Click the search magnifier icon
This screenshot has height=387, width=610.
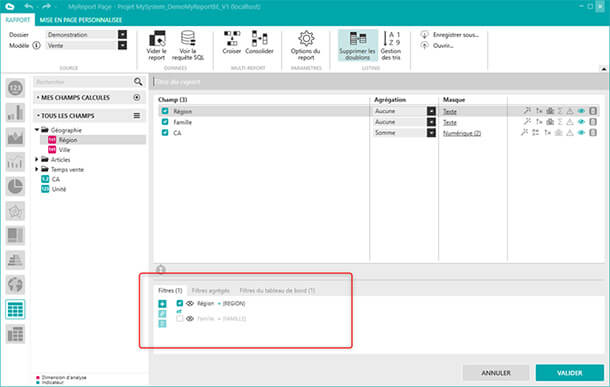(x=138, y=82)
